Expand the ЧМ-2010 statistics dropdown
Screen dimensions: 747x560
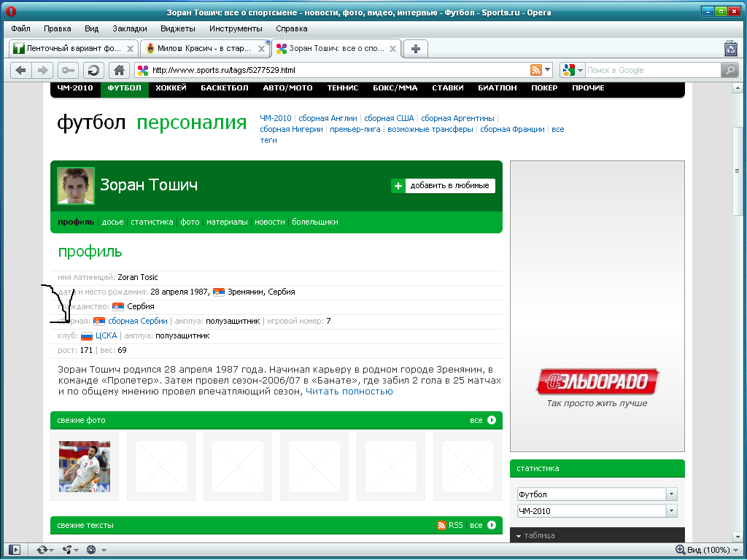click(671, 511)
